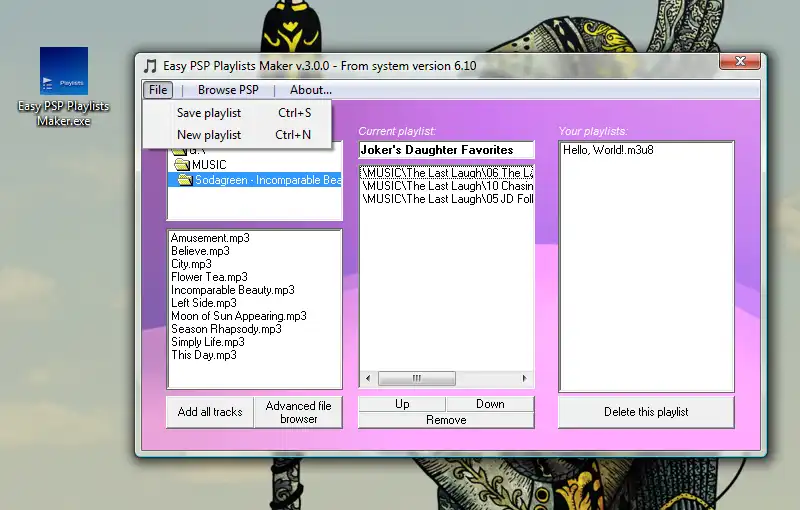
Task: Click Delete this playlist button
Action: (646, 412)
